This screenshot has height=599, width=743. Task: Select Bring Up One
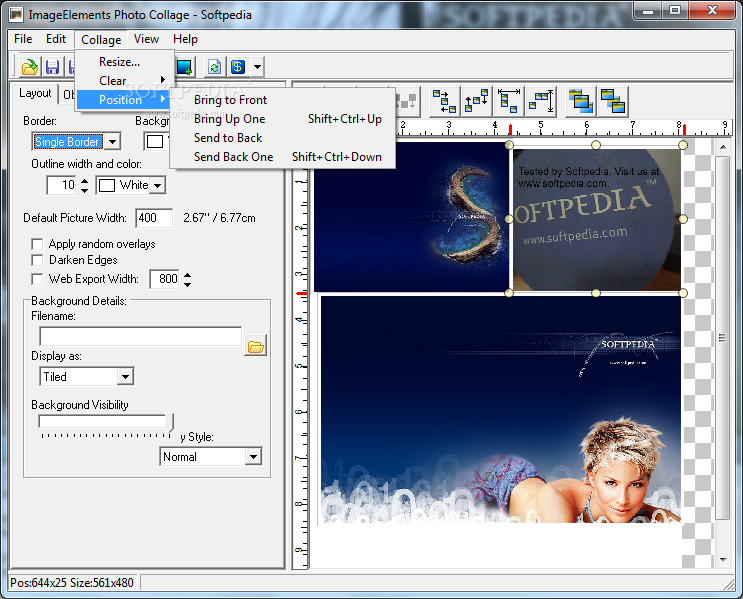click(283, 119)
